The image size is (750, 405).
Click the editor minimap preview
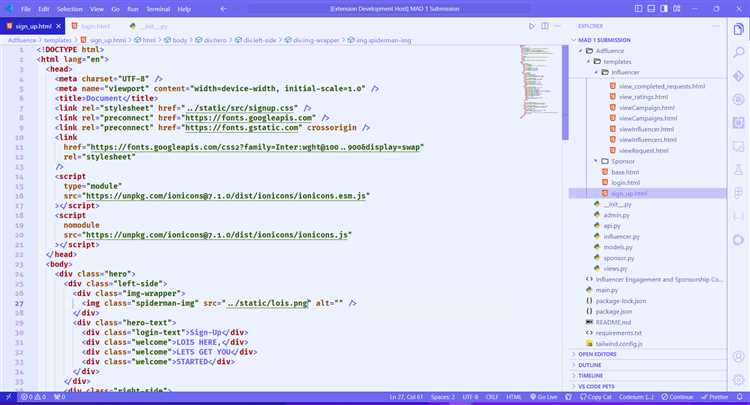[x=540, y=81]
